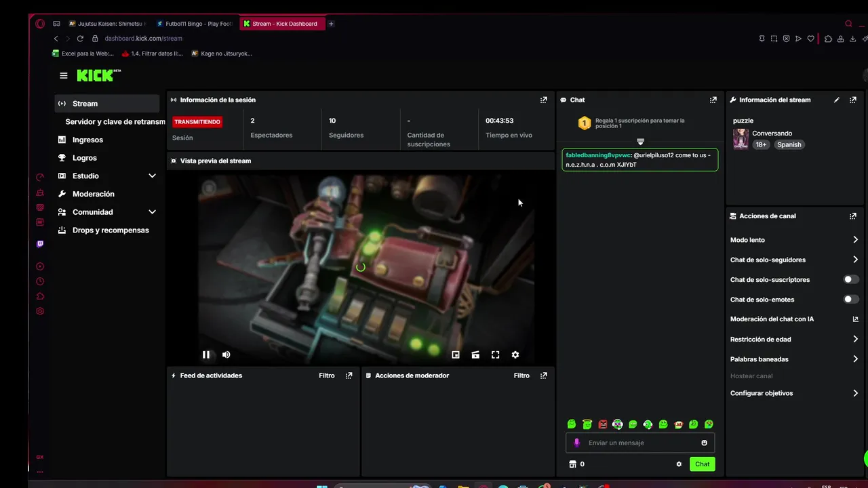Switch preview to theater mode

[475, 354]
